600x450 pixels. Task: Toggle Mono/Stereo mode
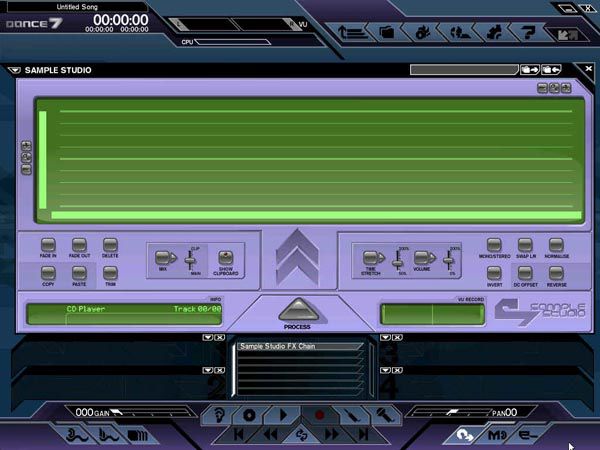click(x=494, y=245)
